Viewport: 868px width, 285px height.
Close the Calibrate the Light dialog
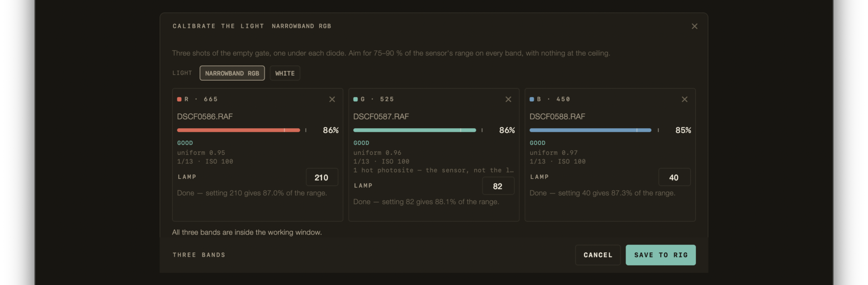694,26
